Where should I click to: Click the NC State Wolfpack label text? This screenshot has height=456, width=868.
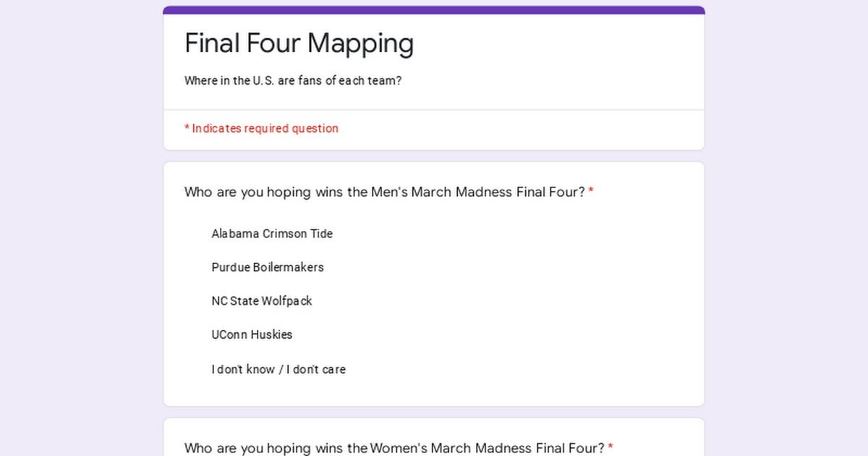point(261,300)
